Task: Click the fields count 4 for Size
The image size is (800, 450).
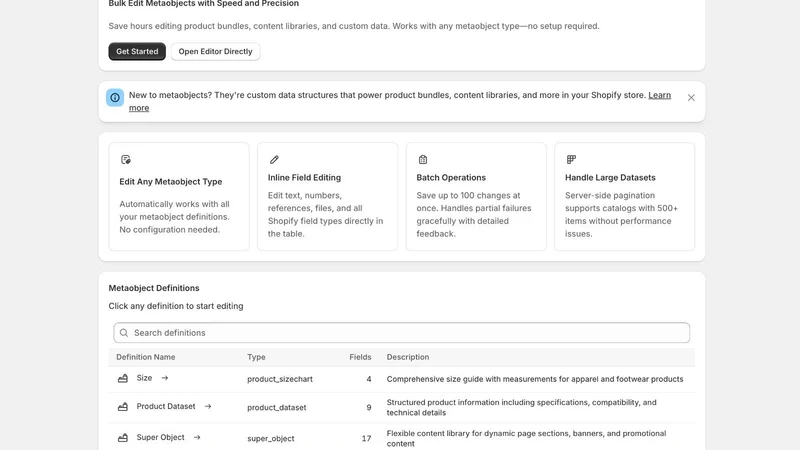Action: click(369, 379)
